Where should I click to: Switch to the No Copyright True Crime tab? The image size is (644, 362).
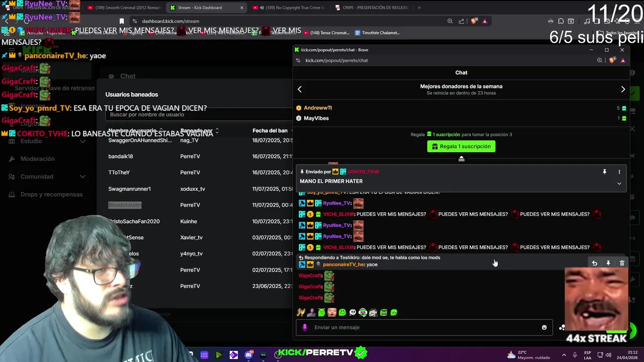pyautogui.click(x=289, y=8)
